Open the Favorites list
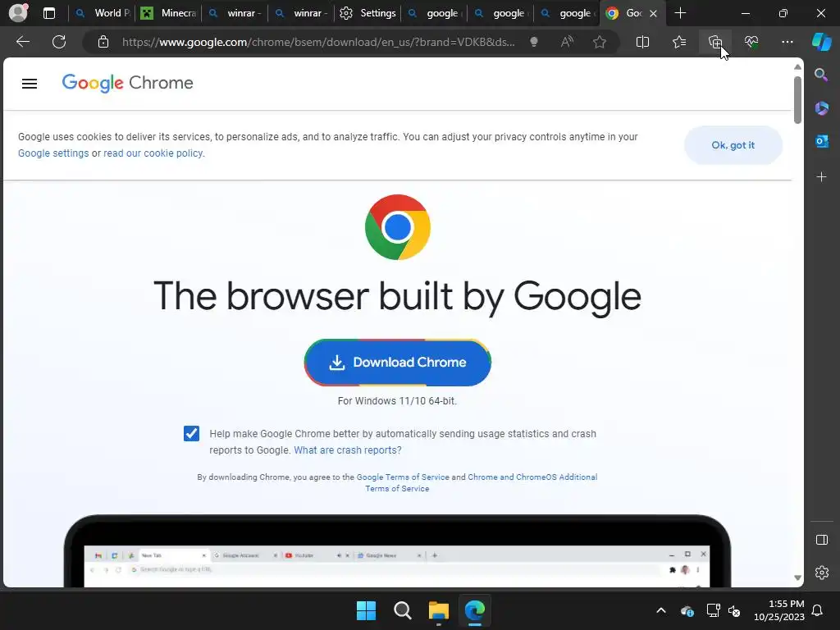The width and height of the screenshot is (840, 630). click(x=679, y=42)
